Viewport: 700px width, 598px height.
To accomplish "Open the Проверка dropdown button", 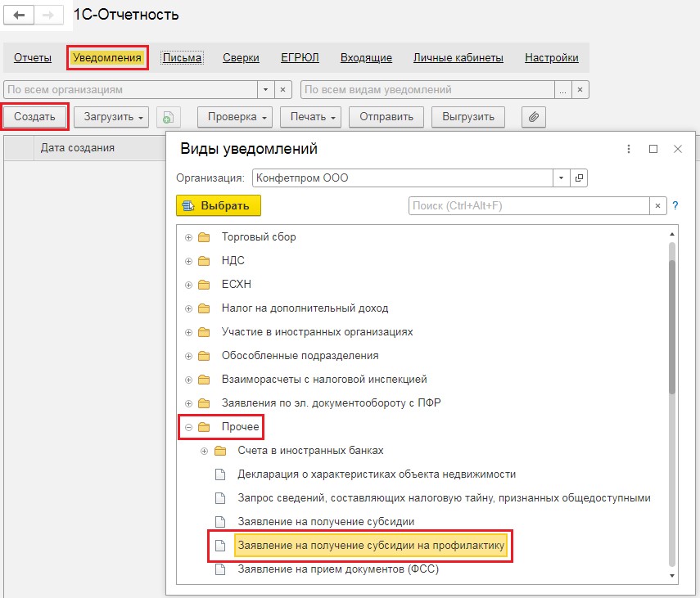I will pyautogui.click(x=235, y=117).
